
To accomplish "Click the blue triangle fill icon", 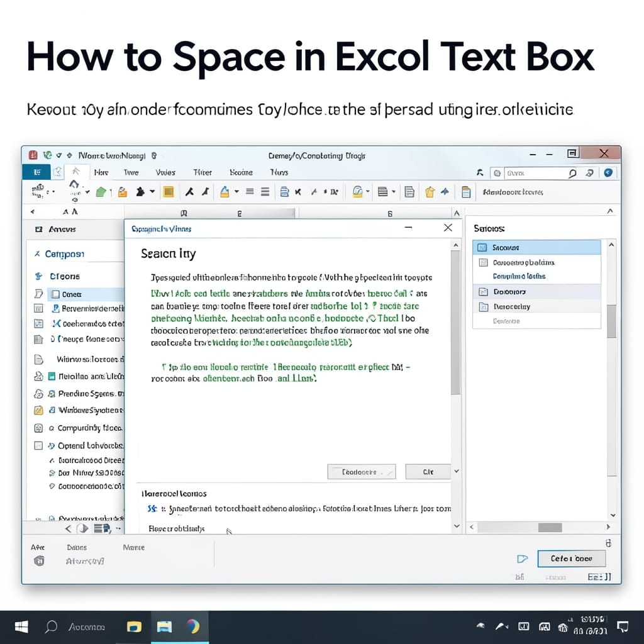I will [x=225, y=192].
